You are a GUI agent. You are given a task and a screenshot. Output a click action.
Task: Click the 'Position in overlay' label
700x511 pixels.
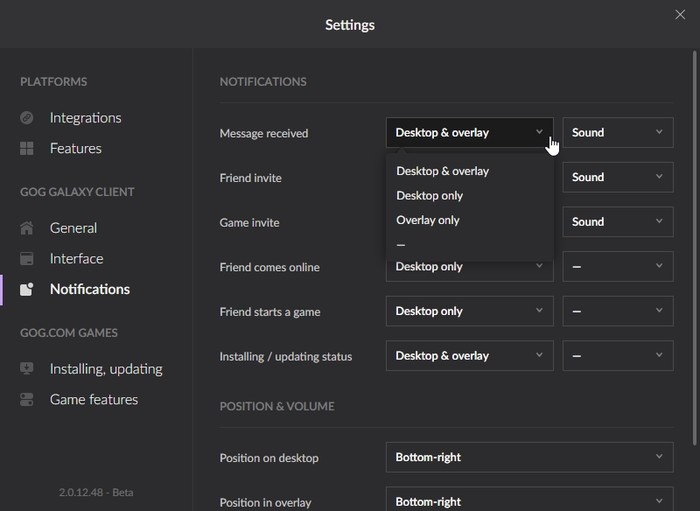[x=265, y=503]
